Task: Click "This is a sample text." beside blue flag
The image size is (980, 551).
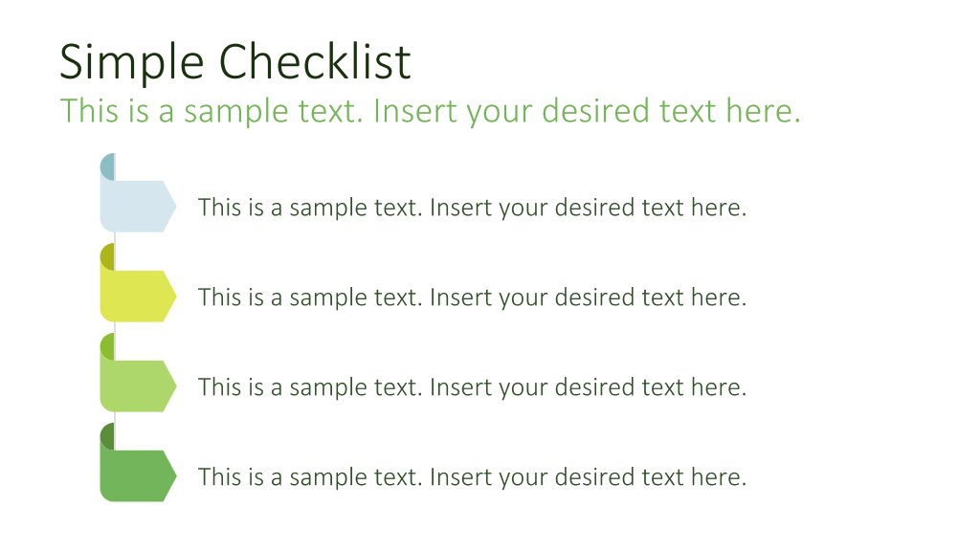Action: click(x=310, y=208)
